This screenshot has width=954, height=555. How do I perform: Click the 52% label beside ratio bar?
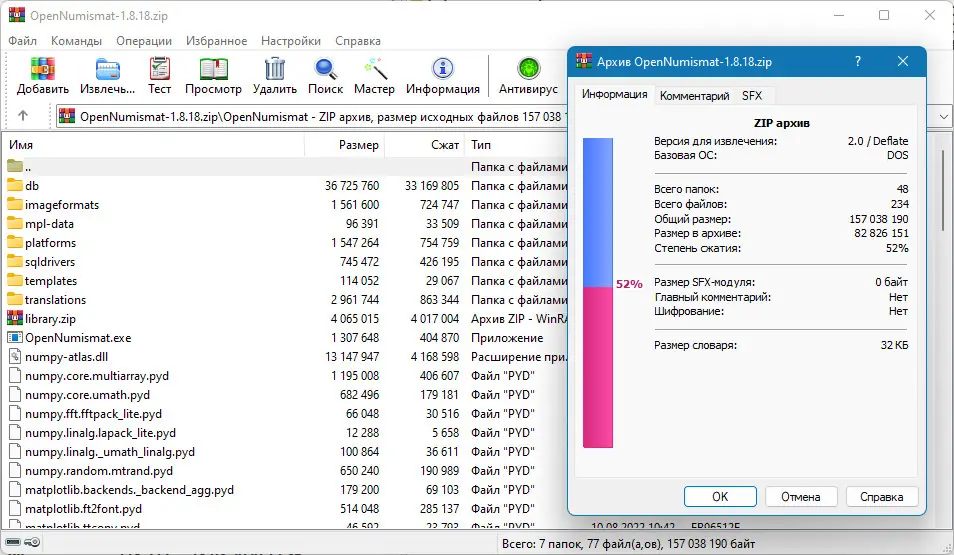[629, 284]
